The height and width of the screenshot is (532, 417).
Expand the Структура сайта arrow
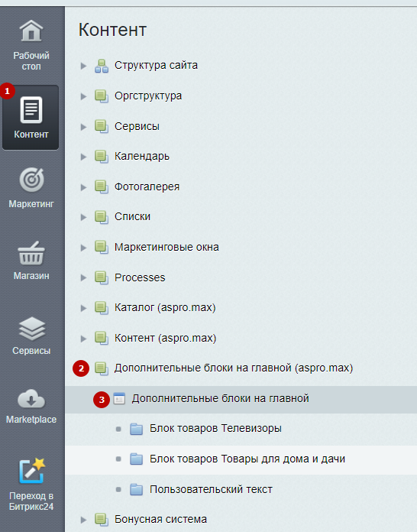coord(83,66)
